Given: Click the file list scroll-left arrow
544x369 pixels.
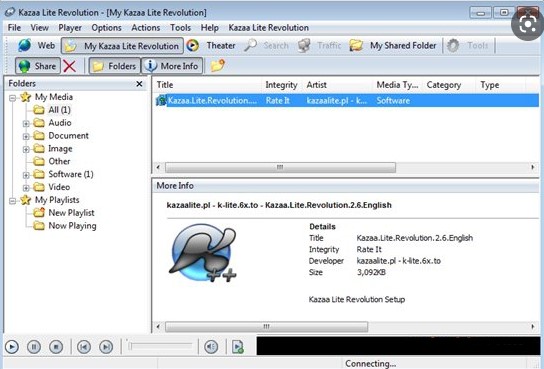Looking at the screenshot, I should coord(158,168).
